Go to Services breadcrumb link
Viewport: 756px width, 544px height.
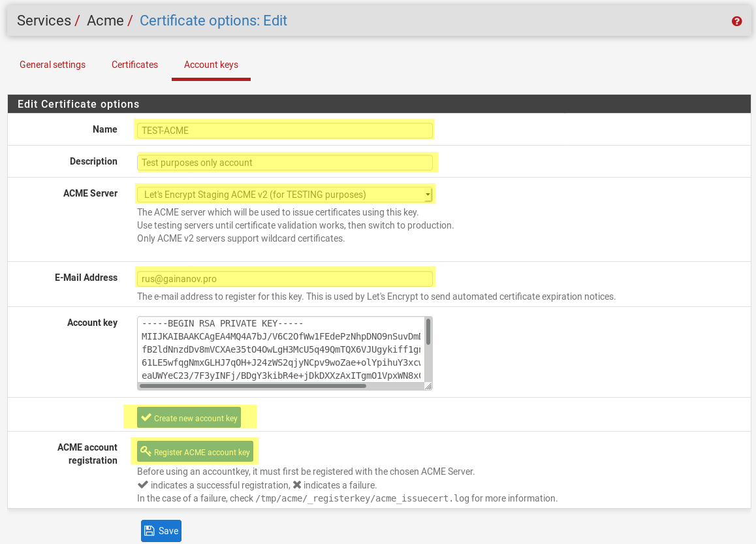[x=44, y=21]
